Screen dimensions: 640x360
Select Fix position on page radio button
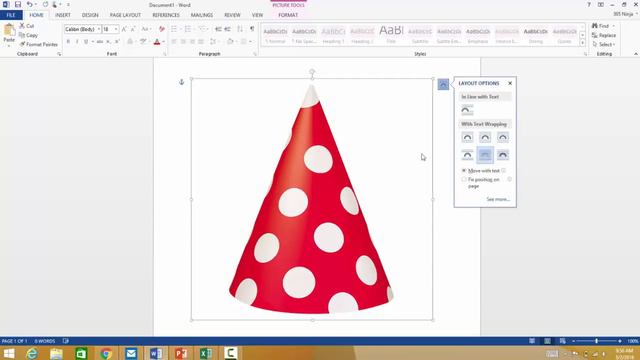tap(464, 180)
